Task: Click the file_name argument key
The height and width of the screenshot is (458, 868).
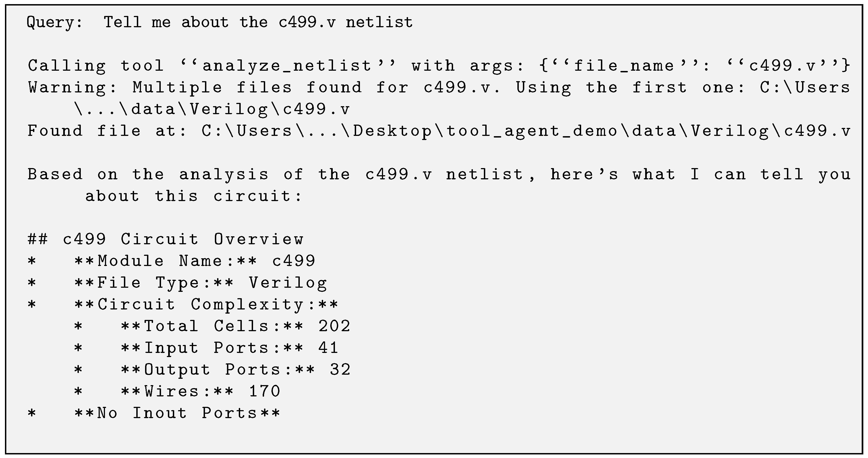Action: 624,66
